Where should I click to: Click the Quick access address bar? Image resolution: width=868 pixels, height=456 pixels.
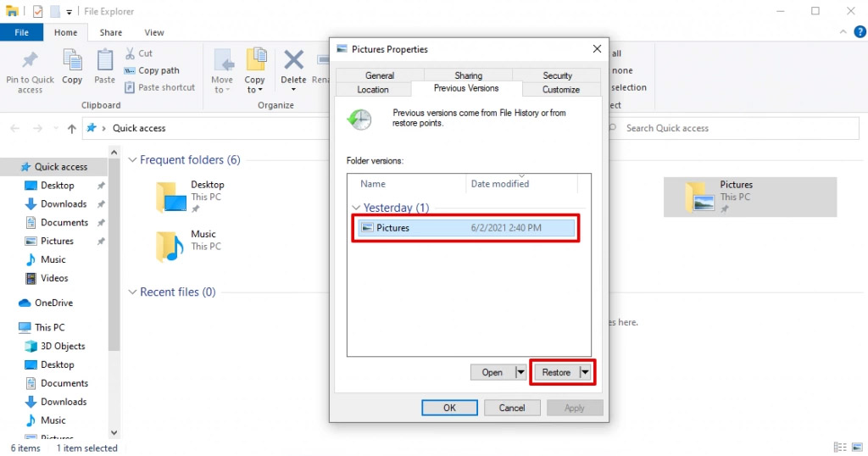(x=207, y=128)
